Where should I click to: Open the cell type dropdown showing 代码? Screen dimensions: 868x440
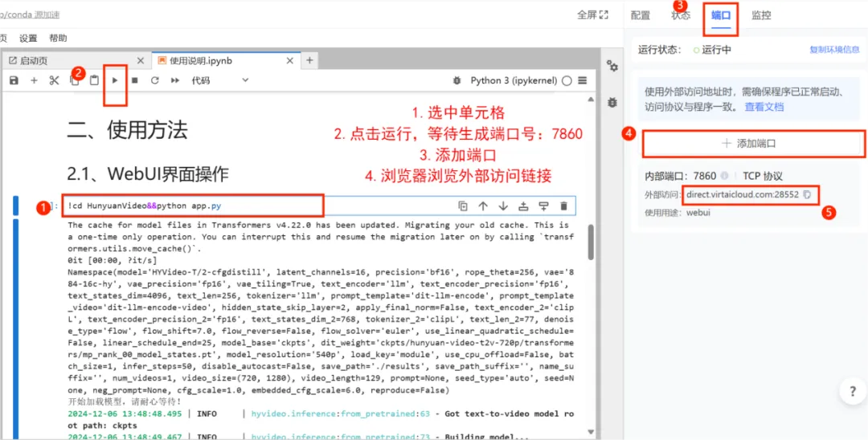point(219,81)
